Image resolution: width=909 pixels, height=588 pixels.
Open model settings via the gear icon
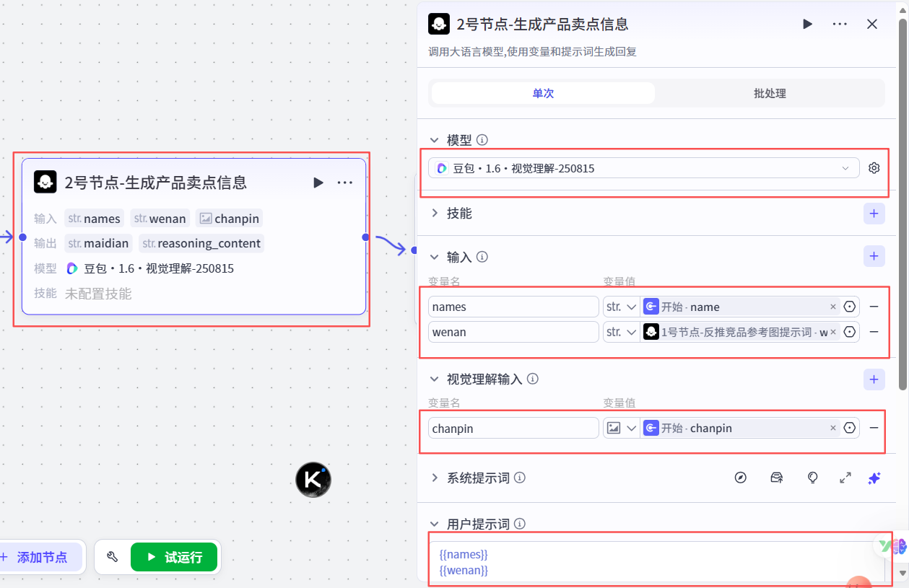click(874, 167)
